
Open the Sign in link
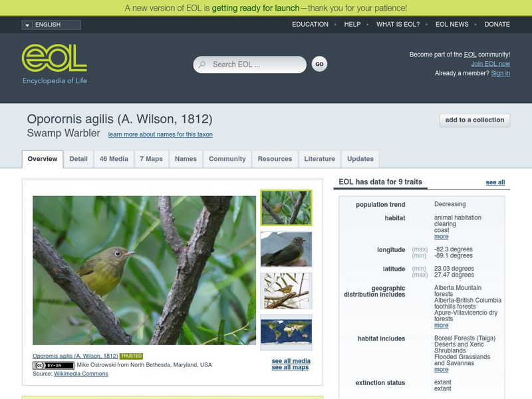pos(501,73)
